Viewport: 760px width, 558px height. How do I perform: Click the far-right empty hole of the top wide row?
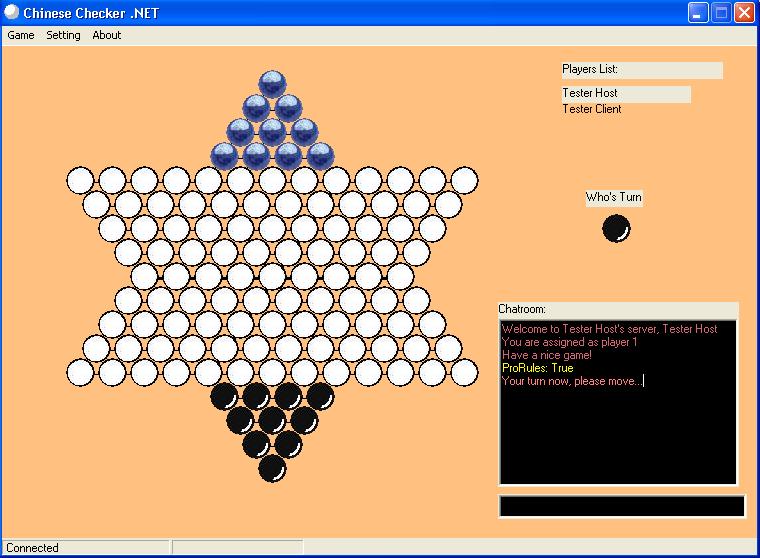coord(464,180)
